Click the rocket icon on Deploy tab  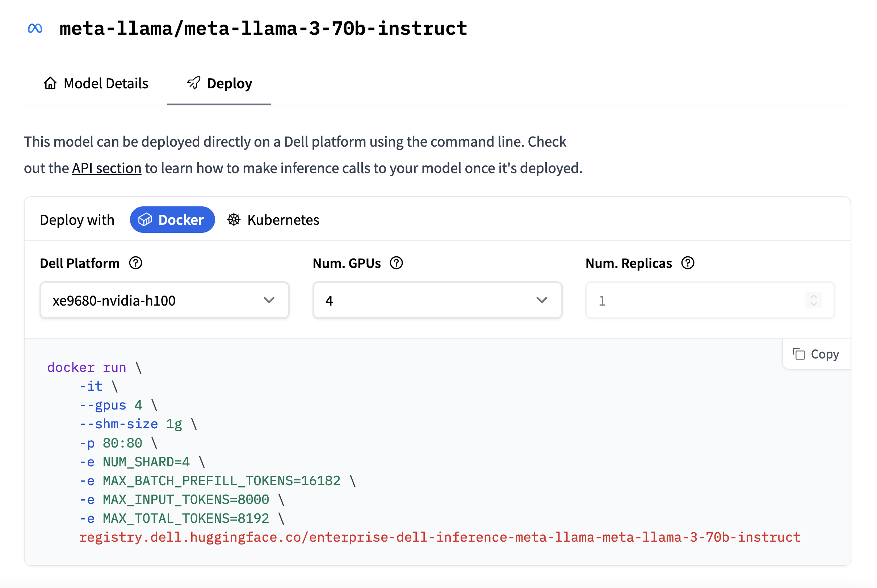point(194,83)
